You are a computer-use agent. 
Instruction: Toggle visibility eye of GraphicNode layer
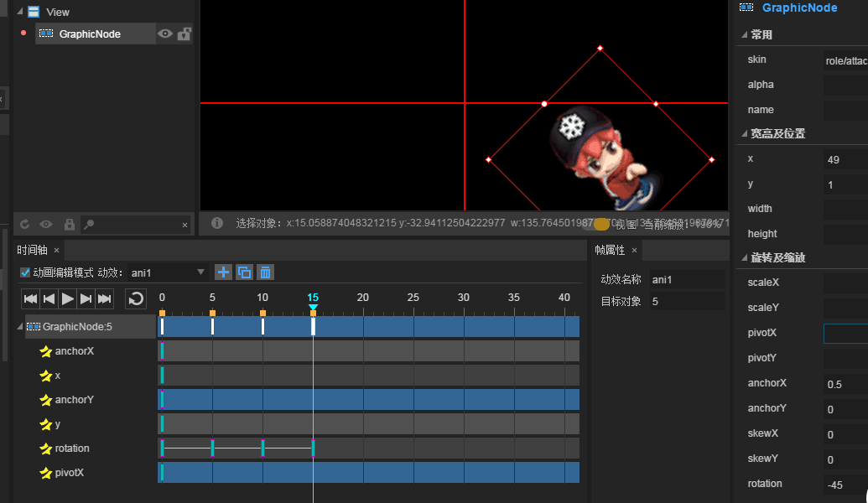[164, 34]
